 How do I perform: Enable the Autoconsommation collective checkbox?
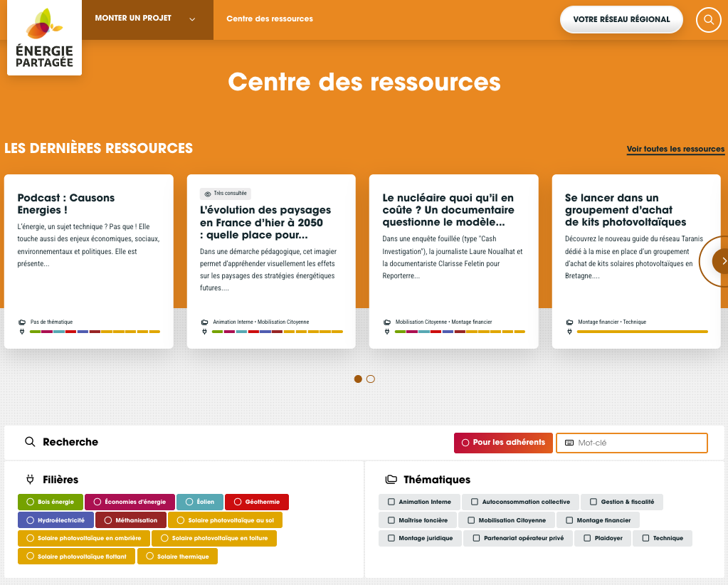tap(475, 502)
